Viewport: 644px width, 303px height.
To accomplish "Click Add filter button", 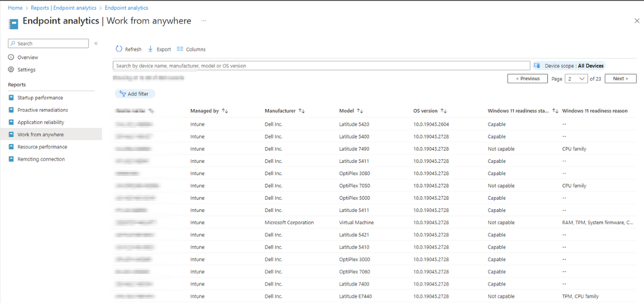I will pos(135,94).
